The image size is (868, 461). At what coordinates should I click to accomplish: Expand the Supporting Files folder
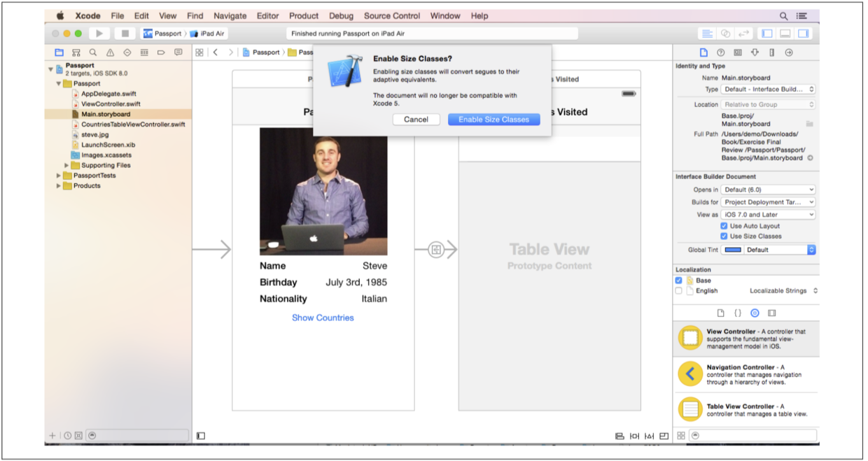(67, 166)
